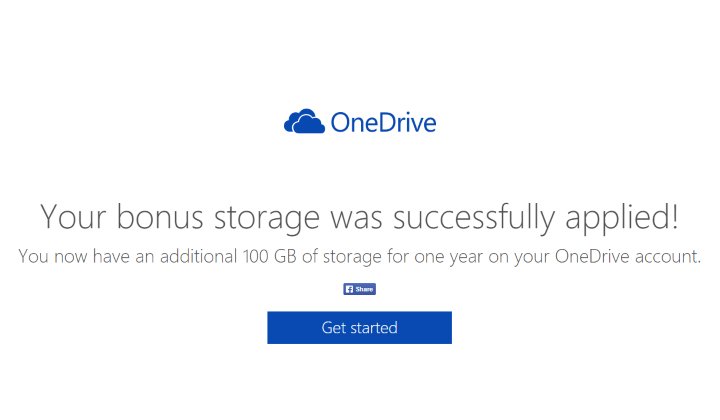Click the 'additional 100 GB of storage' sentence
Screen dimensions: 720x420
[360, 256]
